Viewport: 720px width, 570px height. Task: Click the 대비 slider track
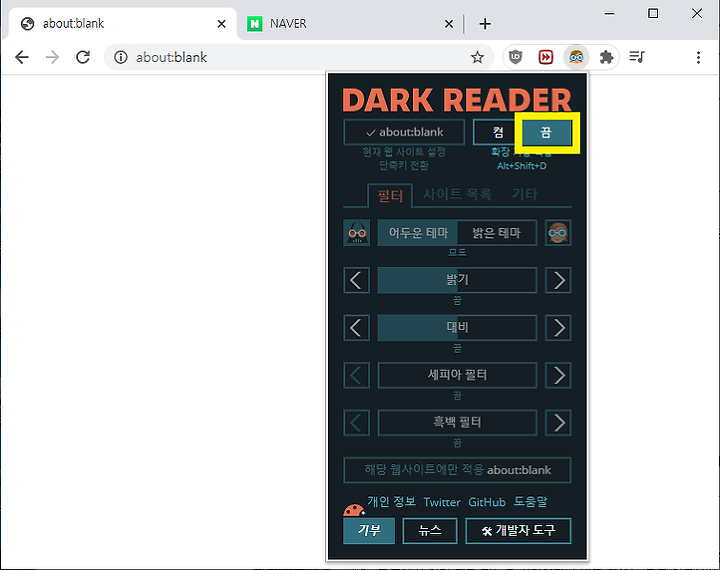457,328
